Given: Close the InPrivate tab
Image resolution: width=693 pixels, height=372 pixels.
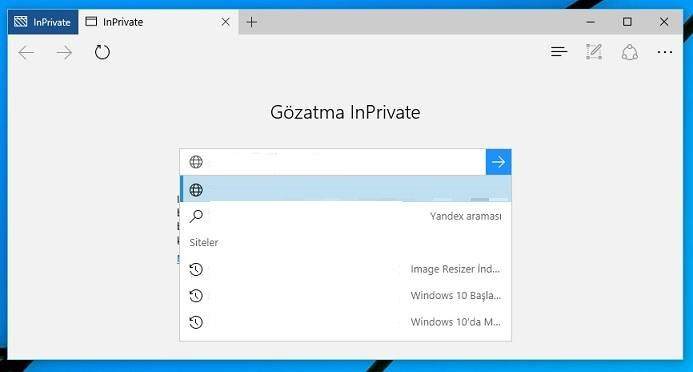Looking at the screenshot, I should (x=225, y=22).
